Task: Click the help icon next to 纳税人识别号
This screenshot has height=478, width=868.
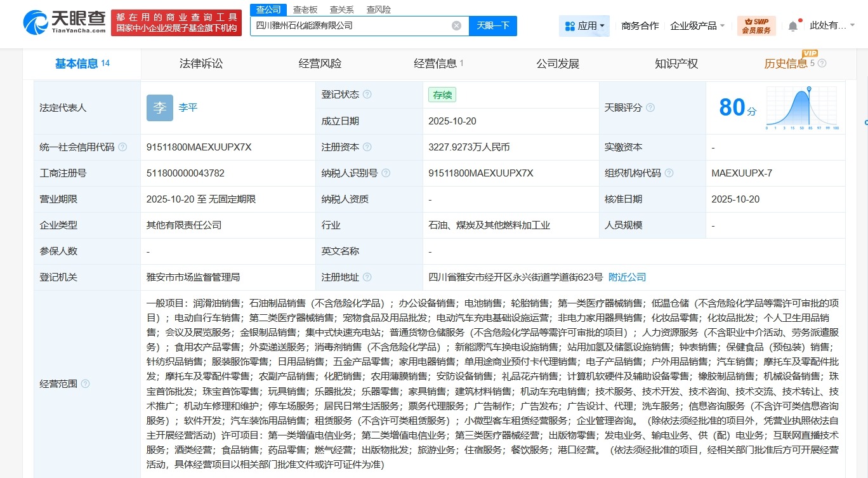Action: (386, 172)
